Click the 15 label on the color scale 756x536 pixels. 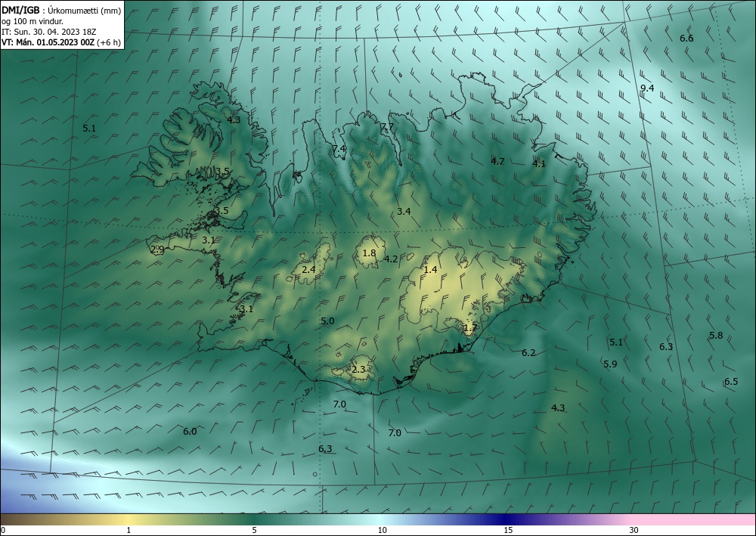click(508, 530)
